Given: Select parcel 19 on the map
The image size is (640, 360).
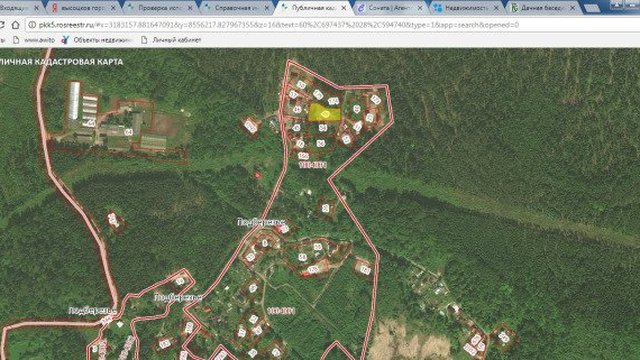Looking at the screenshot, I should click(180, 281).
